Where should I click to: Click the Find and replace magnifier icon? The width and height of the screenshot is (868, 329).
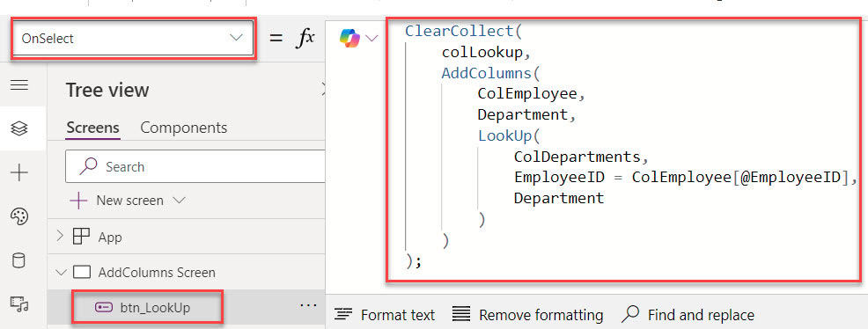(x=630, y=315)
